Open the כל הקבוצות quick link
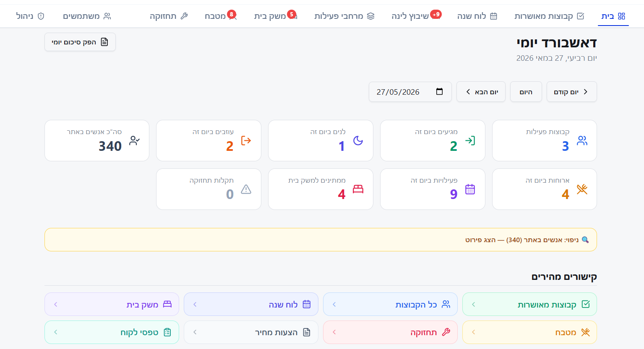Screen dimensions: 644x349 (x=390, y=304)
